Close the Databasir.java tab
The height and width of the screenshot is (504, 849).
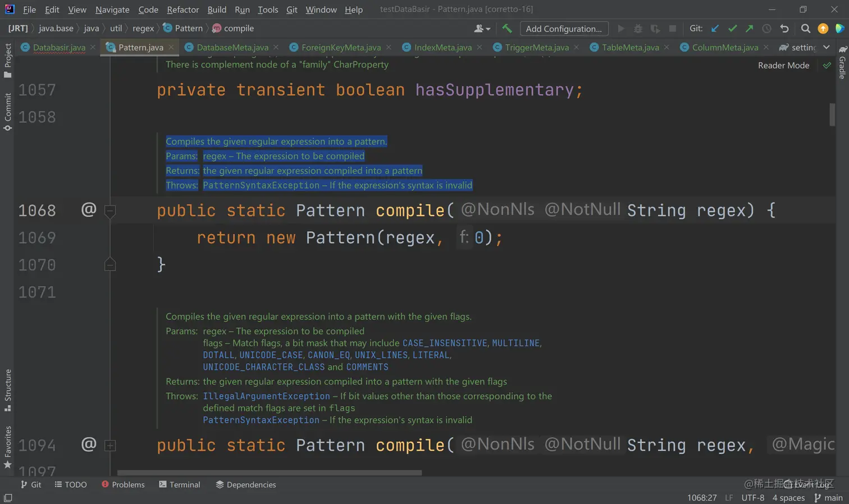(x=93, y=47)
